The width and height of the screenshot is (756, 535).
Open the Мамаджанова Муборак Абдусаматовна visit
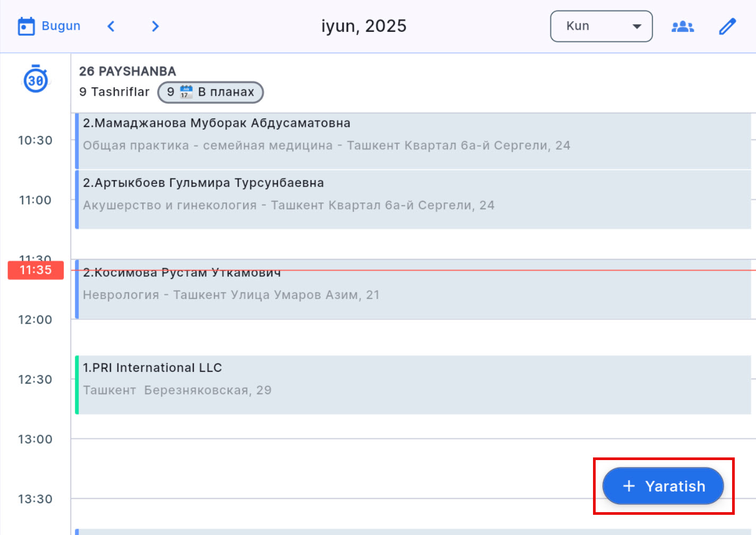coord(413,141)
